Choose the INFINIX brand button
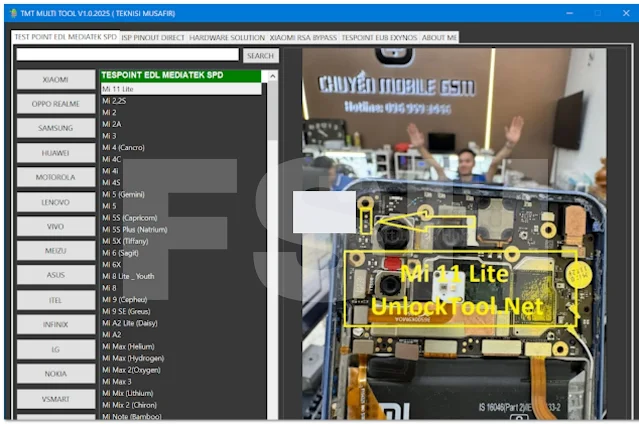639x424 pixels. [56, 325]
